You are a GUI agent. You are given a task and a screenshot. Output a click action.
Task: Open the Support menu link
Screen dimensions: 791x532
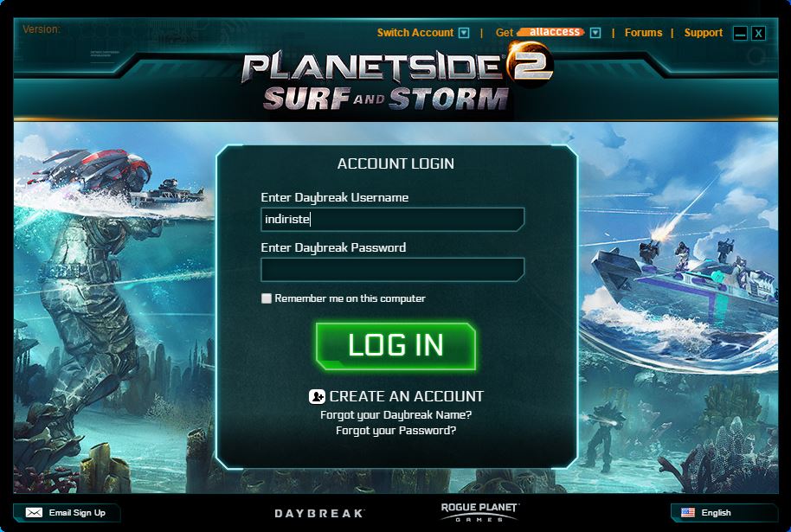click(704, 33)
